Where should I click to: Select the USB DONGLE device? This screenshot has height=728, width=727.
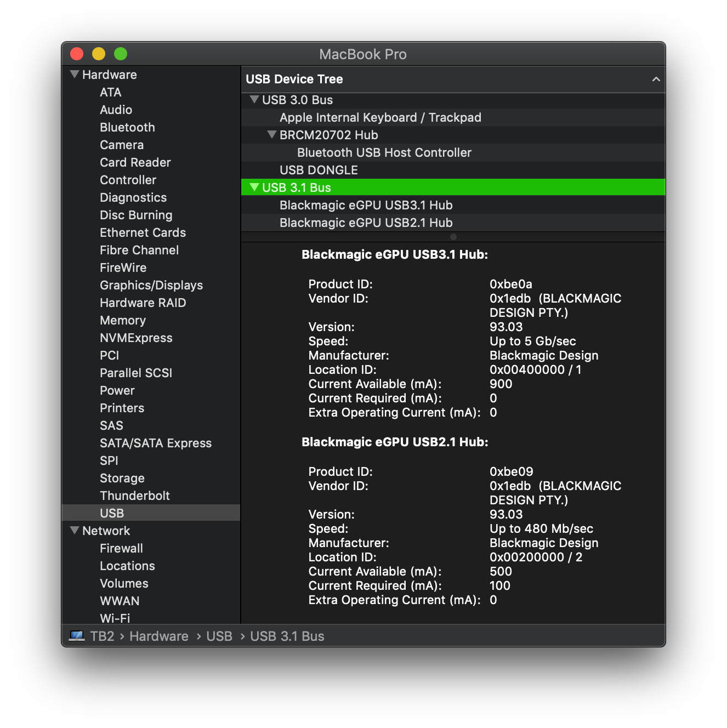point(453,170)
